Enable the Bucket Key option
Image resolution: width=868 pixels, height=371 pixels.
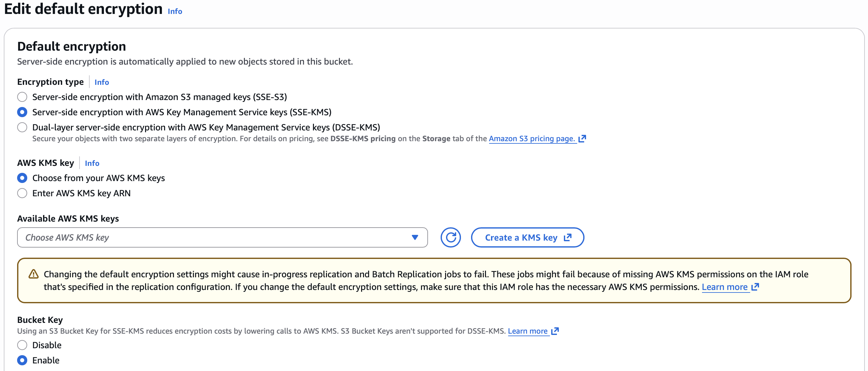click(22, 361)
